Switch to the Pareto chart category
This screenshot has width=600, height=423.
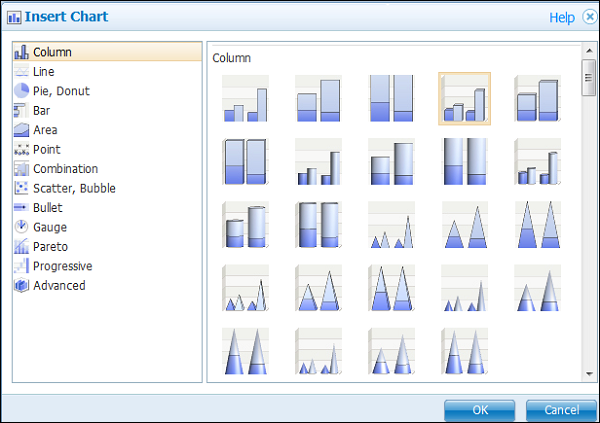(107, 247)
